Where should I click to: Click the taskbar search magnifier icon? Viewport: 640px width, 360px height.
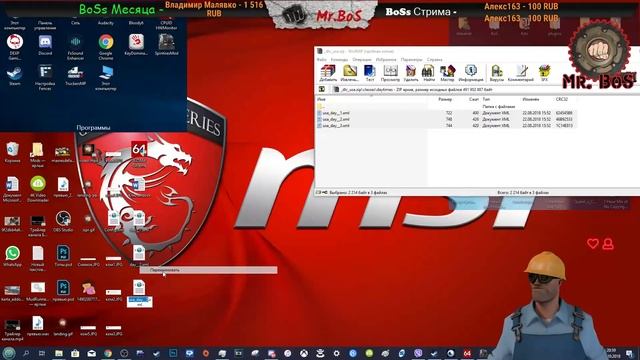[x=26, y=353]
